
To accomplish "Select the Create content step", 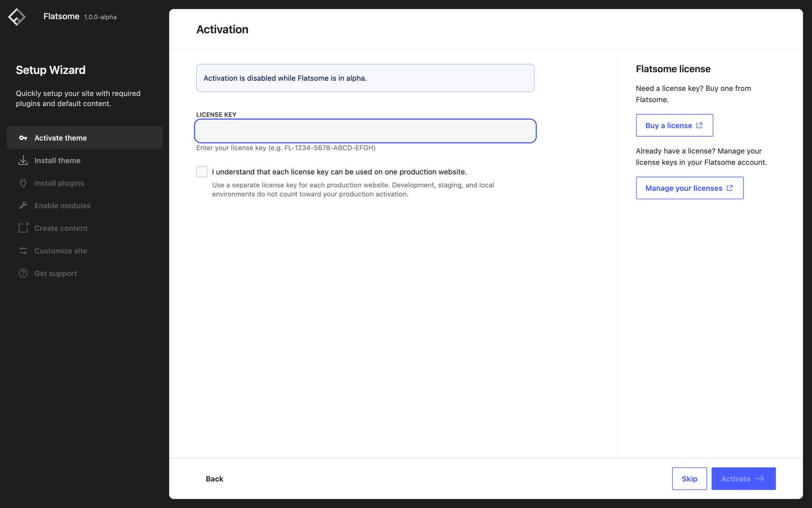I will tap(84, 228).
